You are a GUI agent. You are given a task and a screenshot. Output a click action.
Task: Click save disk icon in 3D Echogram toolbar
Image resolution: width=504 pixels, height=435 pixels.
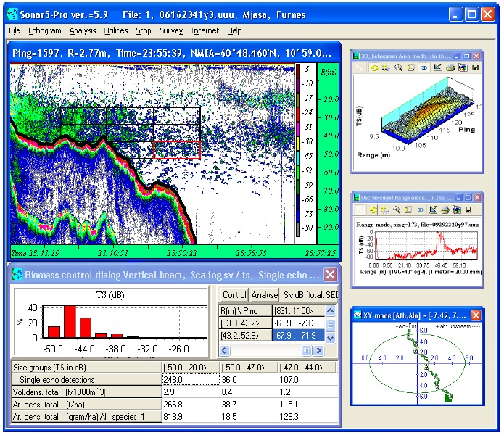tap(474, 68)
